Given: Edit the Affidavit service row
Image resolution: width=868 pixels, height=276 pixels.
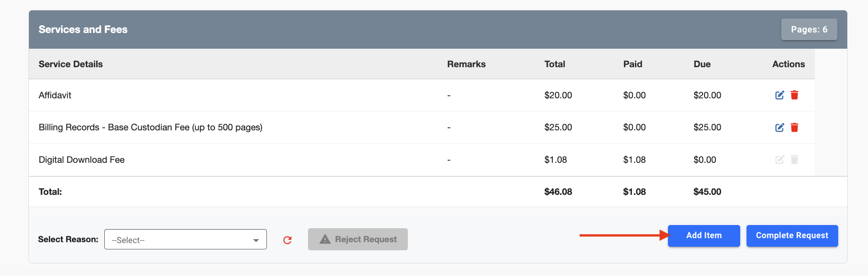Looking at the screenshot, I should pyautogui.click(x=779, y=95).
